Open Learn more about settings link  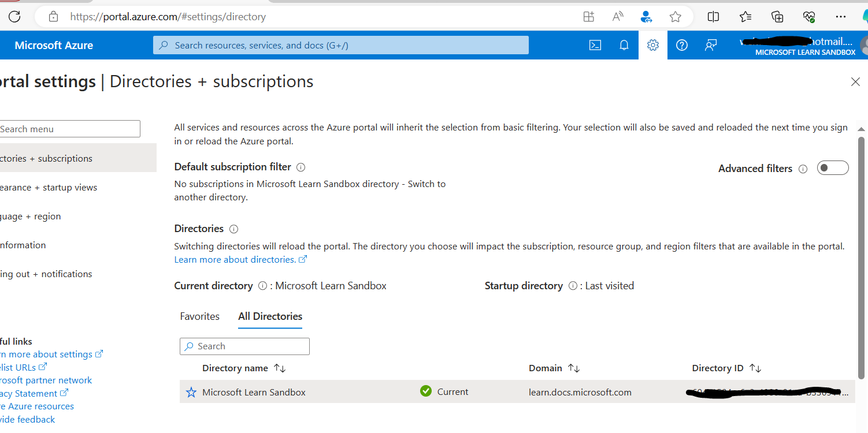[51, 354]
